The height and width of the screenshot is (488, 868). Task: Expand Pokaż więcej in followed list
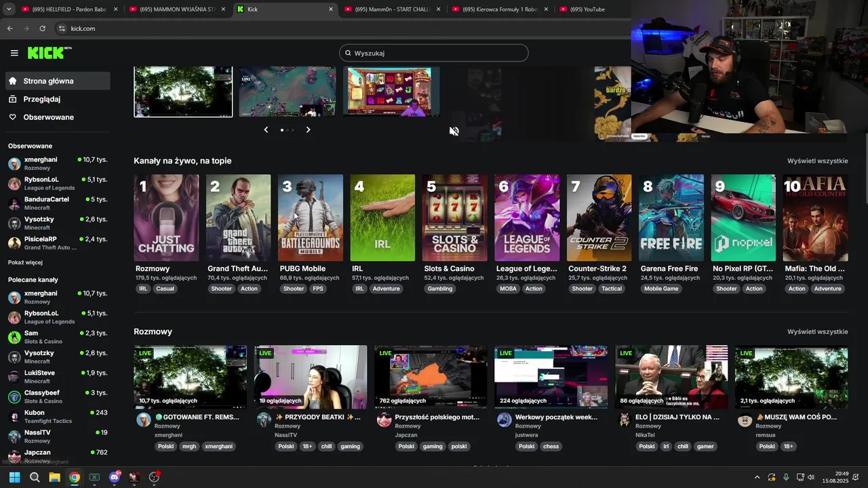25,262
